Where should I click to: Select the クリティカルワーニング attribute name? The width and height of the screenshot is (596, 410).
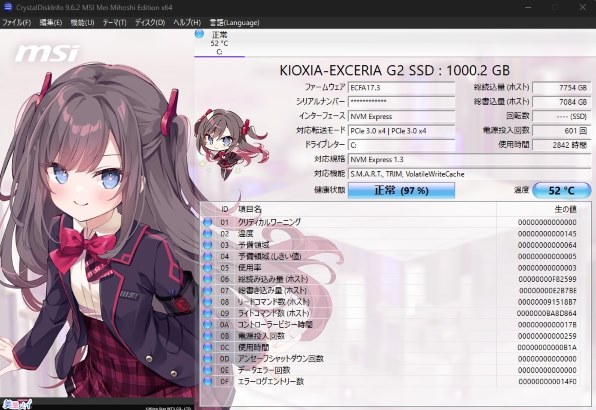point(269,222)
